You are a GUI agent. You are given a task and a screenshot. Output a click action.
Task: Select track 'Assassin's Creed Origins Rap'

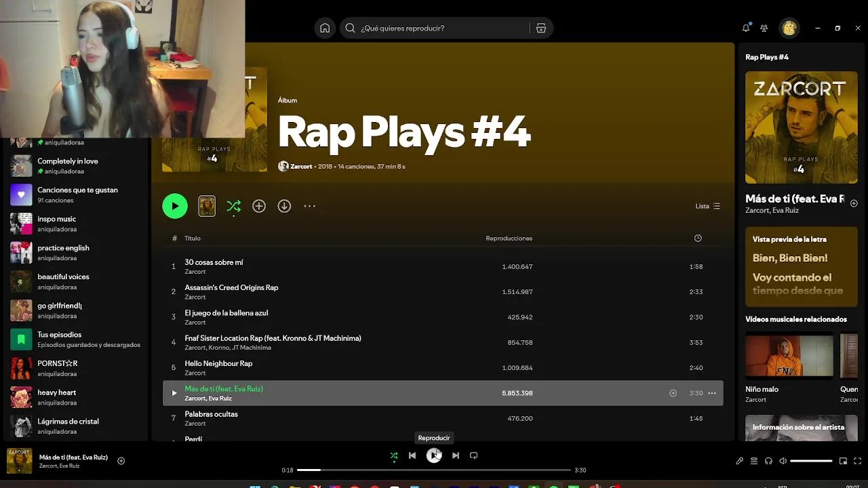[443, 291]
